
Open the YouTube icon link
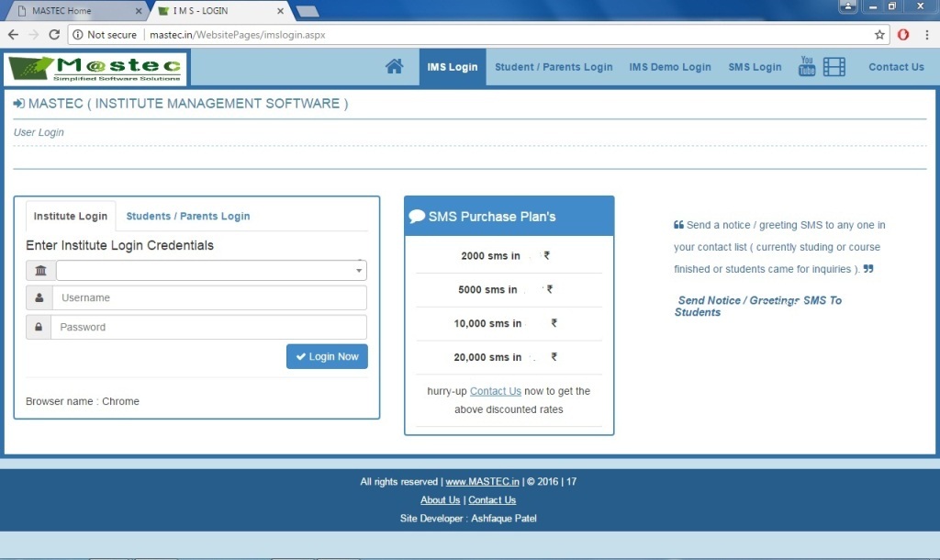coord(807,66)
